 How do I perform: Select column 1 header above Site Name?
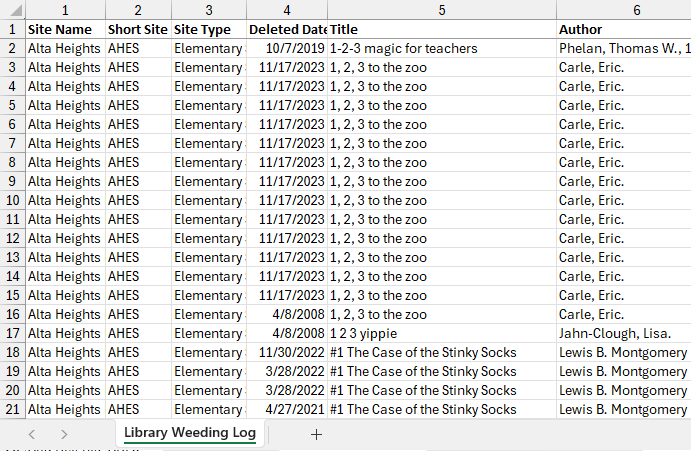tap(65, 10)
